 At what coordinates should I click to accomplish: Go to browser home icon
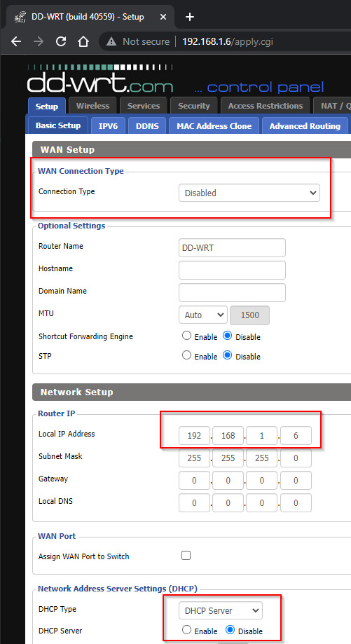83,41
